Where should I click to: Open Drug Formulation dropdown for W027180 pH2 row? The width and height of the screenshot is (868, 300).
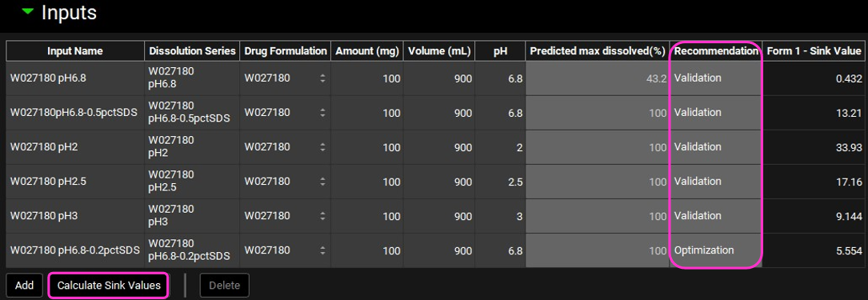[x=322, y=147]
